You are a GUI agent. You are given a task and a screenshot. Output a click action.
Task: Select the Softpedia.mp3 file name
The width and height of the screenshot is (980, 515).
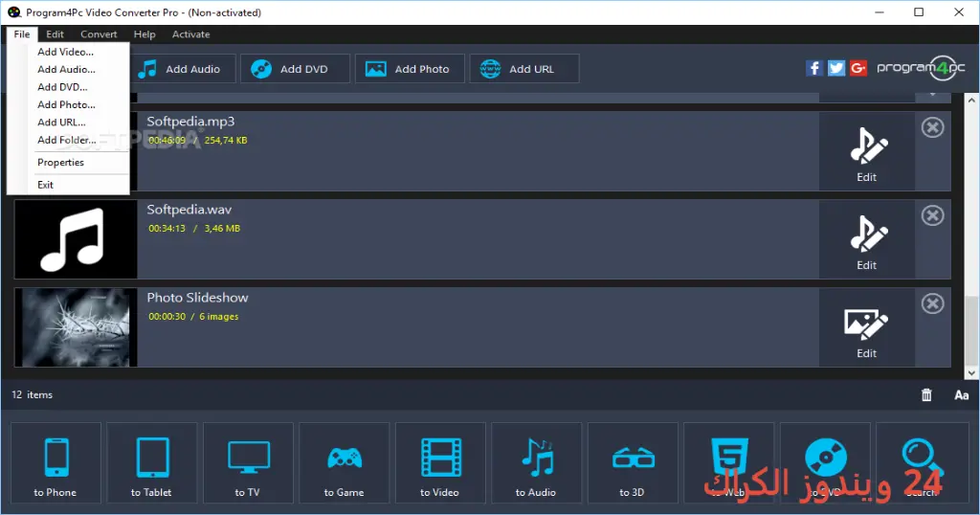(190, 122)
